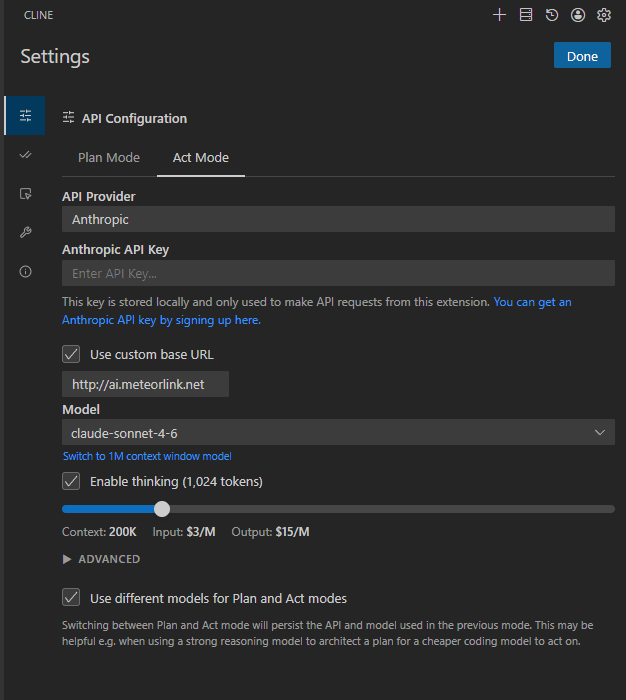The height and width of the screenshot is (700, 626).
Task: Click the Output: $15/M price
Action: click(x=270, y=532)
